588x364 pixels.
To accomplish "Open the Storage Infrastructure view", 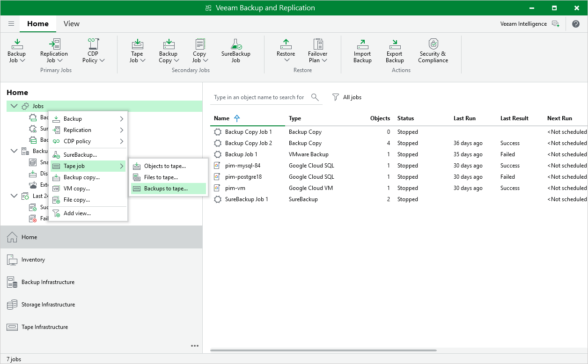I will [12, 304].
